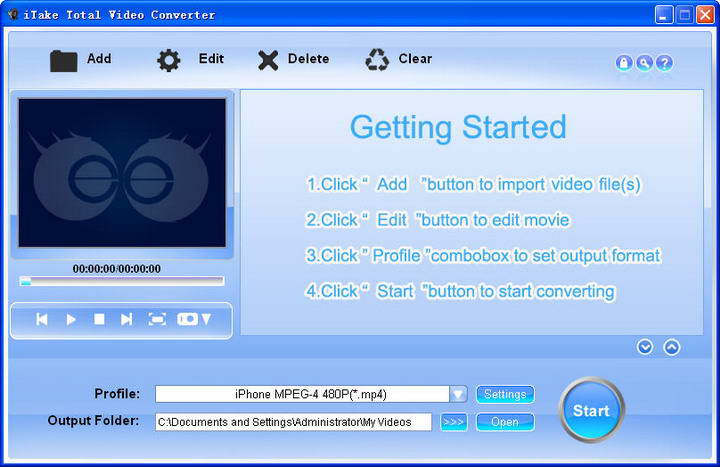Open the output folder
Screen dimensions: 720x467
click(505, 422)
